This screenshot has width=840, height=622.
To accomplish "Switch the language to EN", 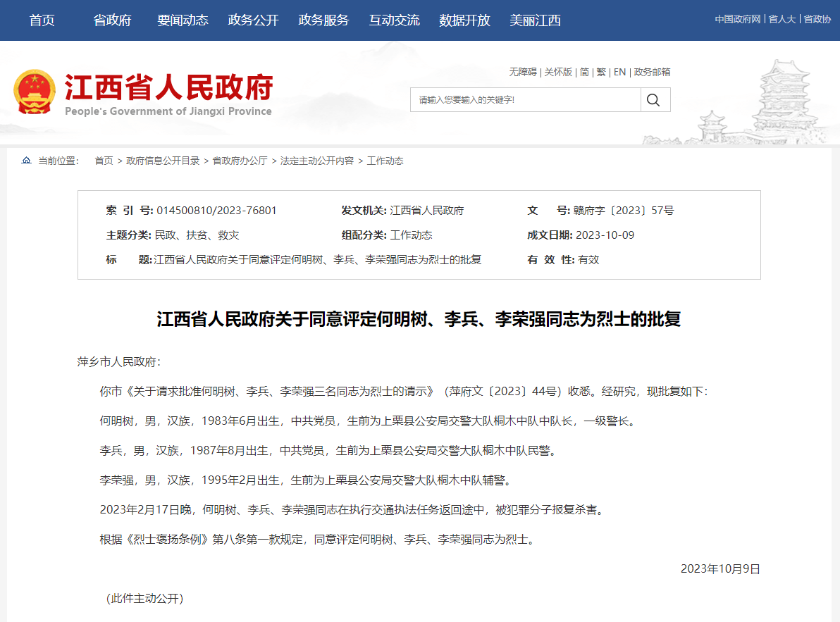I will (x=619, y=72).
